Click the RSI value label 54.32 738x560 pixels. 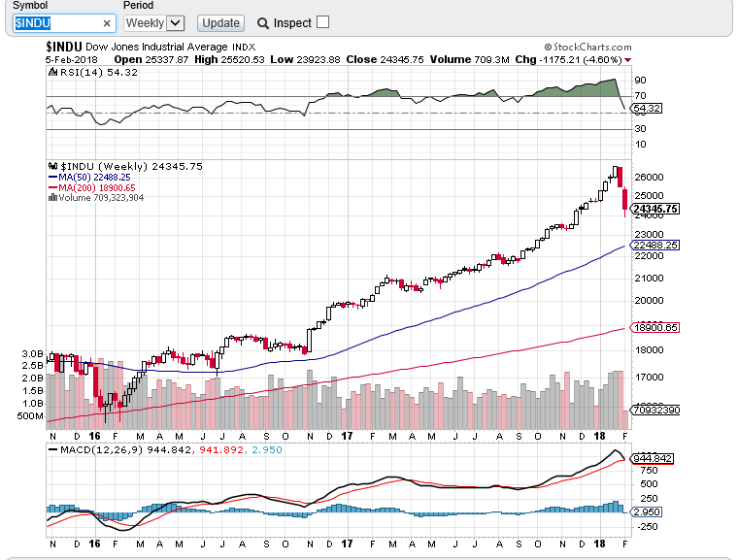click(647, 109)
